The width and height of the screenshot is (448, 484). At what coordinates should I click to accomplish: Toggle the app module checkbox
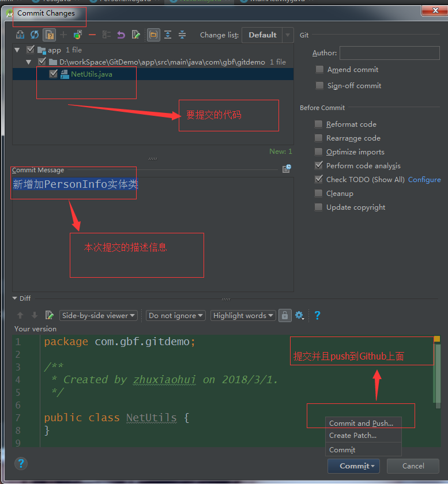pos(31,50)
